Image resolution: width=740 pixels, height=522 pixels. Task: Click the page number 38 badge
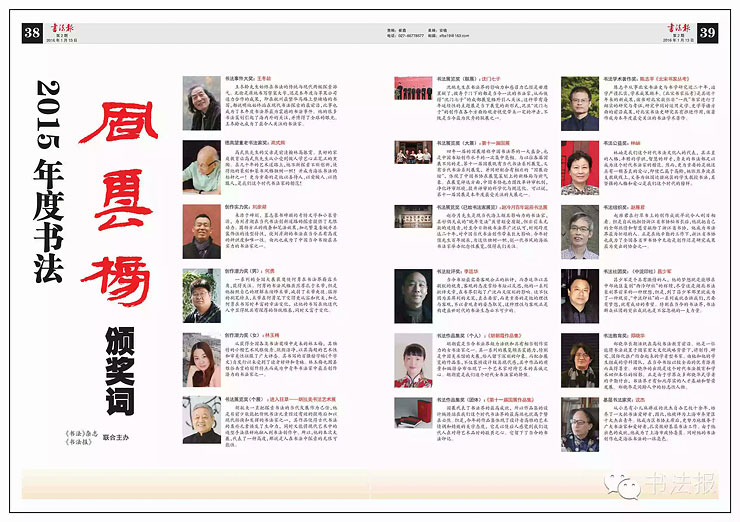(31, 33)
